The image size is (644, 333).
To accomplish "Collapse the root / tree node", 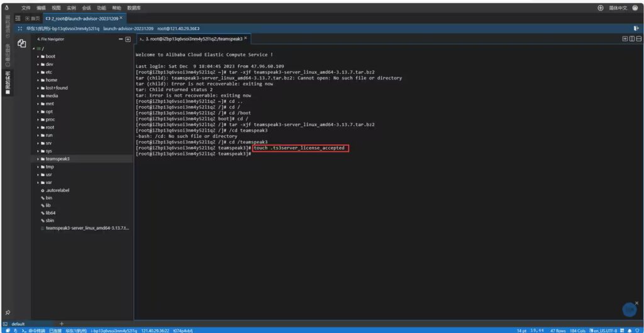I will tap(34, 48).
